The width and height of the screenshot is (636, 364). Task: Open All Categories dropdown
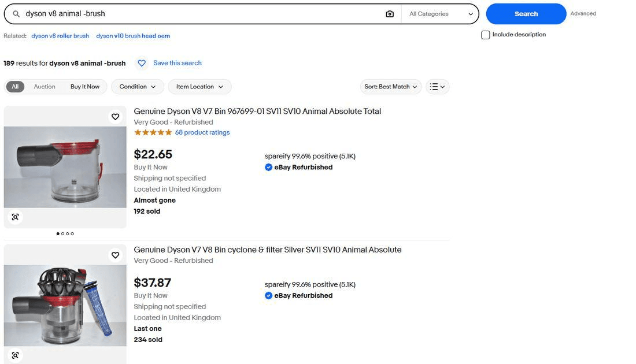click(x=441, y=14)
